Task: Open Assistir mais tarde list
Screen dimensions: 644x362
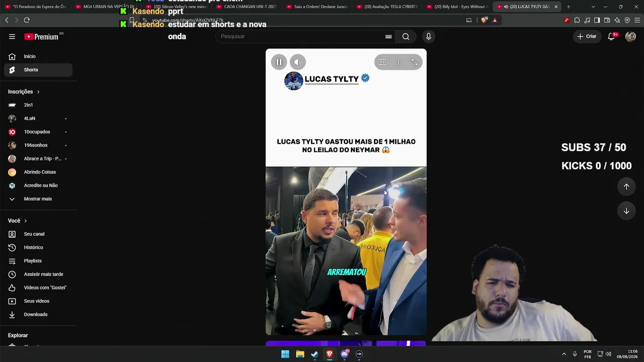Action: pyautogui.click(x=38, y=275)
